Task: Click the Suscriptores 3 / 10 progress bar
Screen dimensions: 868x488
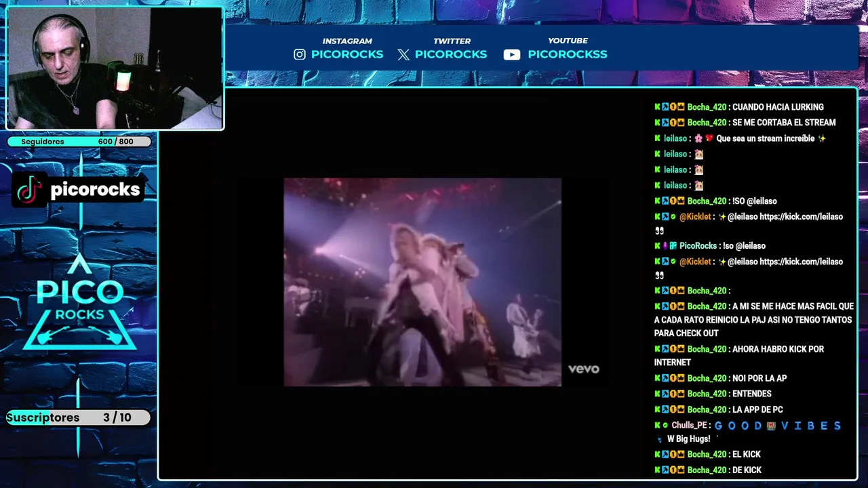Action: 78,418
